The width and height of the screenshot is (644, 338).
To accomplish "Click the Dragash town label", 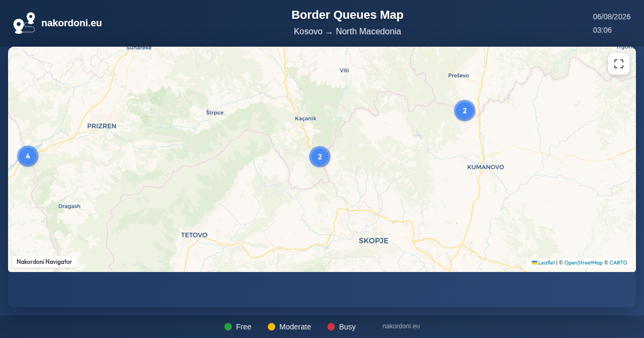I will (69, 207).
